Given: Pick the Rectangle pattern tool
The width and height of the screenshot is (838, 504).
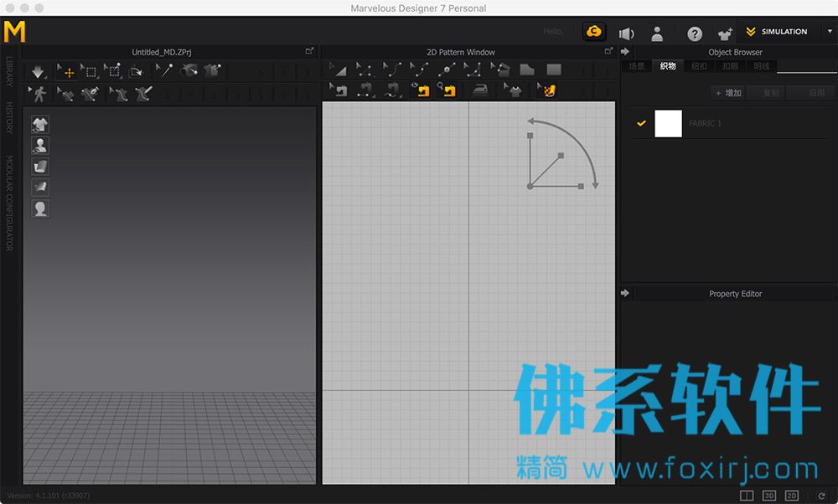Looking at the screenshot, I should (x=554, y=70).
